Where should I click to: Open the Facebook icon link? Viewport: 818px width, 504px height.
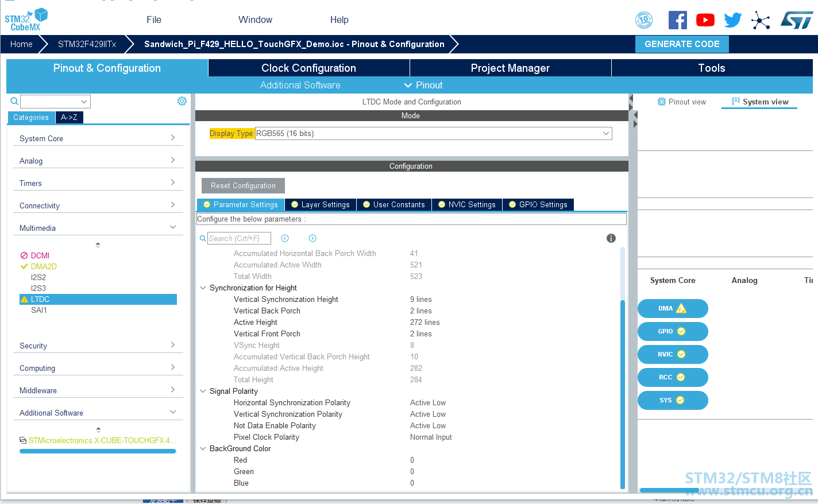coord(678,20)
